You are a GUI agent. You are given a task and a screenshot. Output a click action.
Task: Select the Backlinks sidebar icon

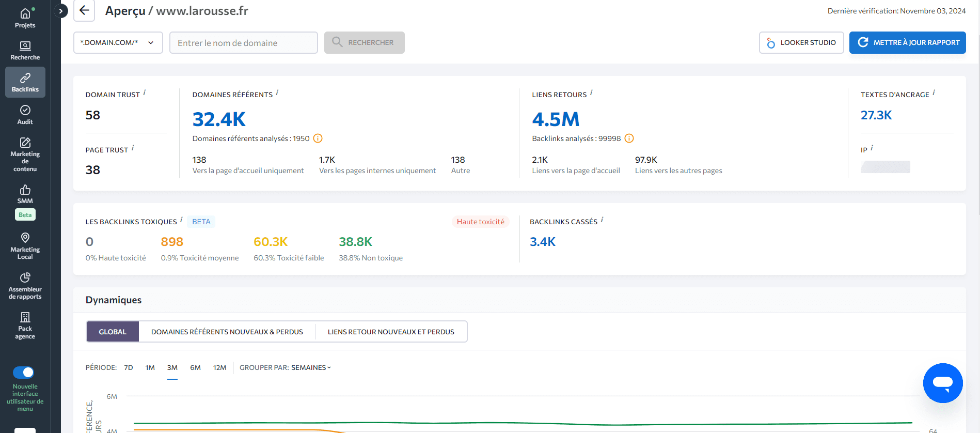click(x=25, y=82)
